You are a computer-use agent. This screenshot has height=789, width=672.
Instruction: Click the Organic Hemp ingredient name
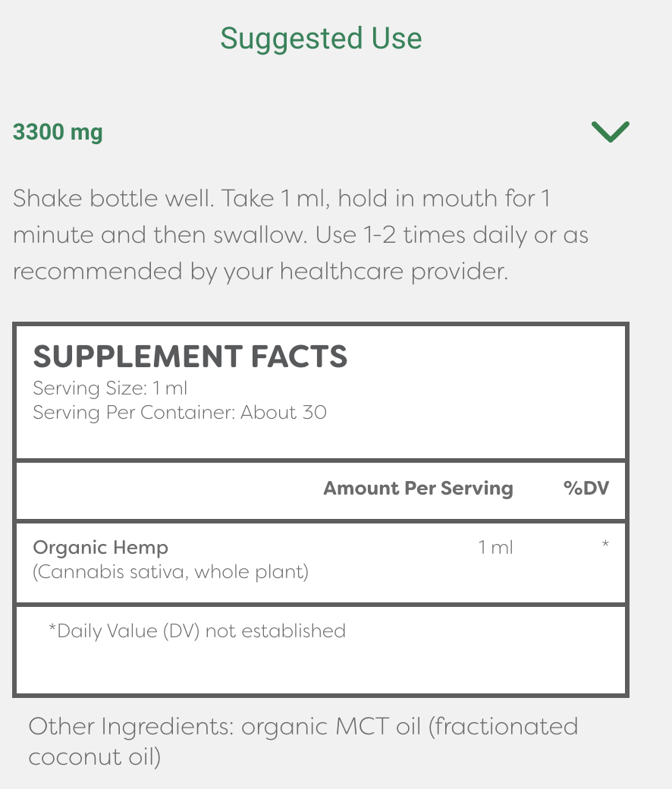point(101,548)
